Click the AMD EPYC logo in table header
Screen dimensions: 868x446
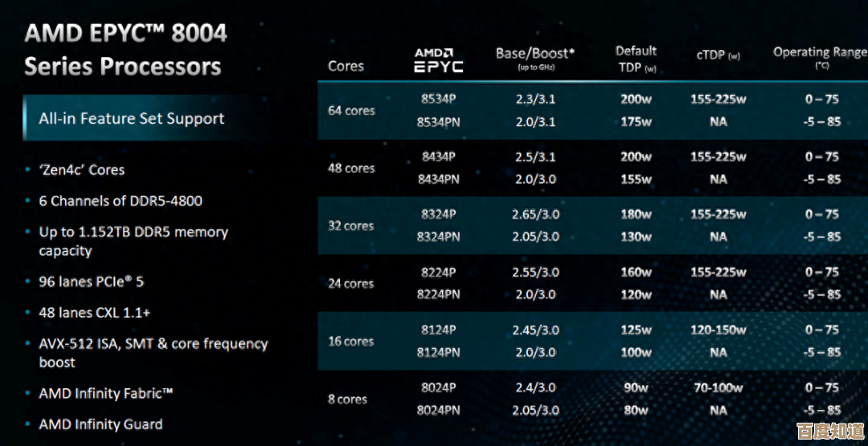(x=439, y=60)
